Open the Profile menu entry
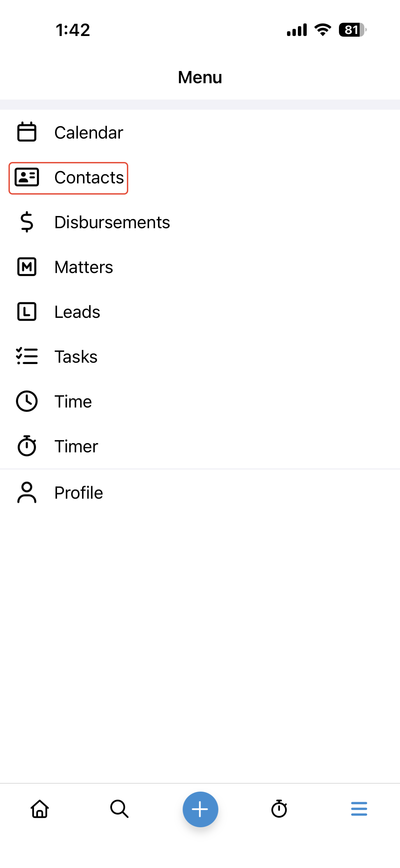 pos(79,493)
